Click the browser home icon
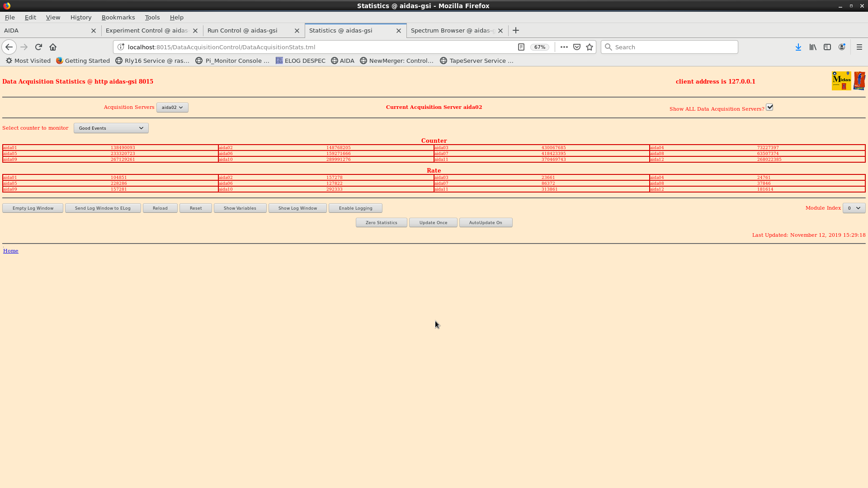868x488 pixels. click(x=53, y=47)
